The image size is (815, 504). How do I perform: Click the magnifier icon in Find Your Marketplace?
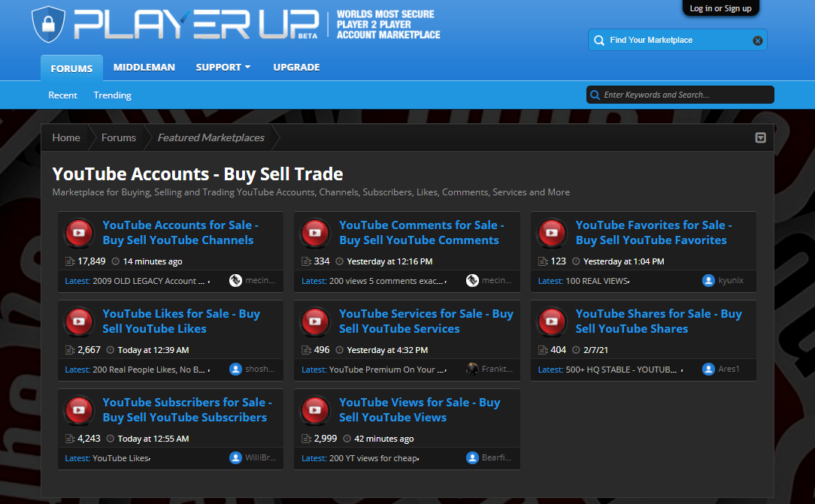(599, 41)
